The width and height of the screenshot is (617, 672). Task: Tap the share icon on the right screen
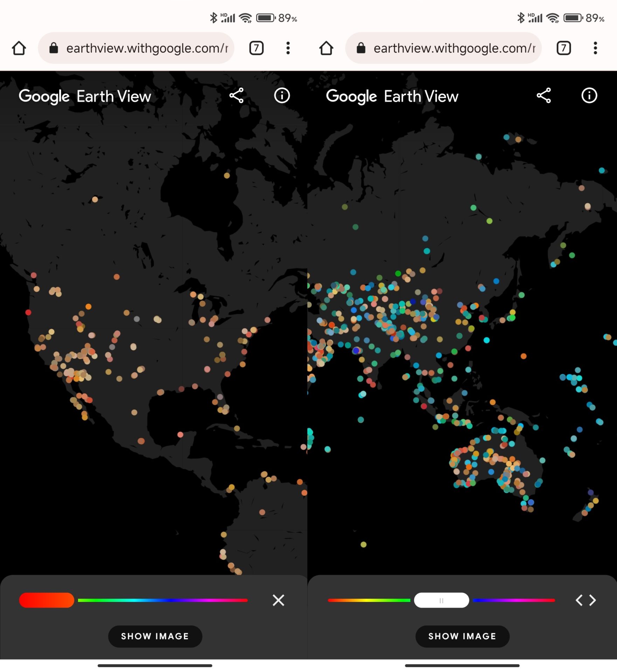(544, 96)
